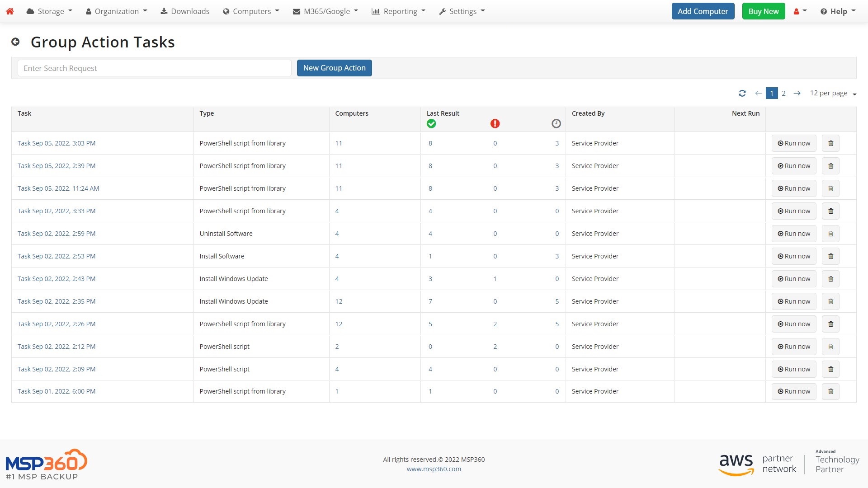This screenshot has height=488, width=868.
Task: Run now Task Sep 02, 2022, 2:43 PM
Action: pos(794,279)
